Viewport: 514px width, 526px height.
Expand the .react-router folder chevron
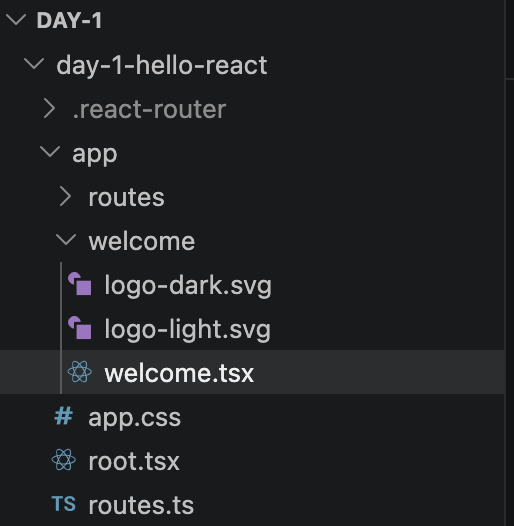[x=49, y=108]
